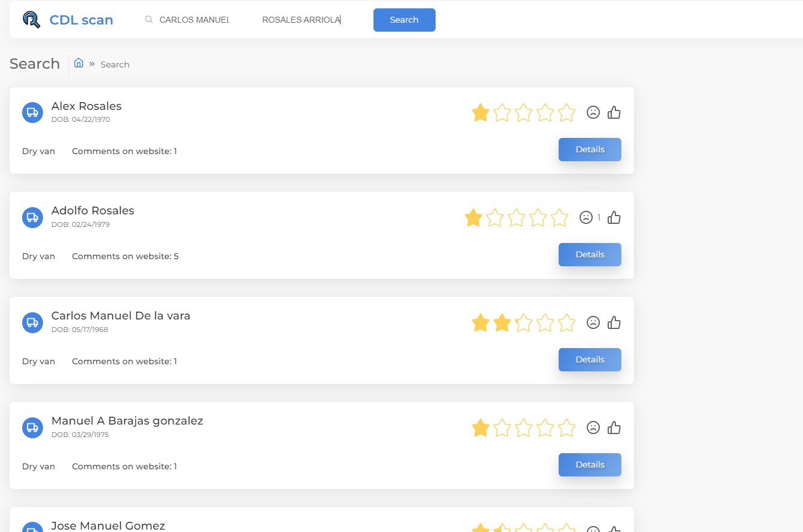Click the CDL scan magnifier logo
Viewport: 803px width, 532px height.
point(31,20)
